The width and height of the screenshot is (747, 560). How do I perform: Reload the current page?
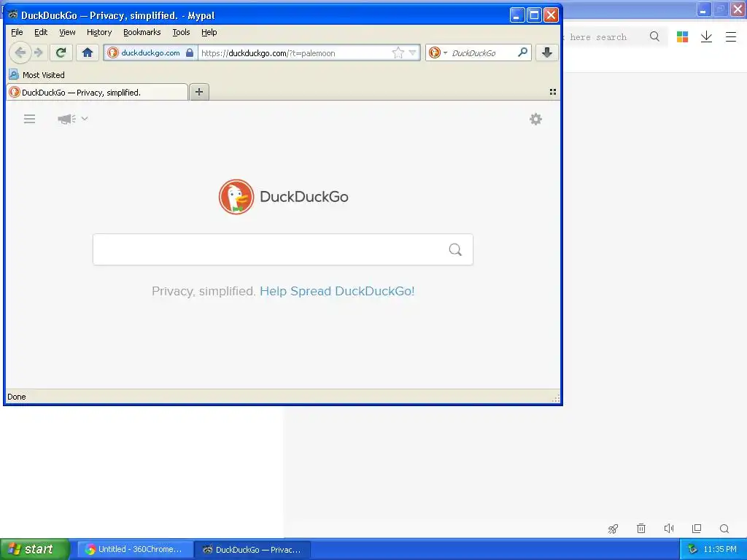click(61, 52)
